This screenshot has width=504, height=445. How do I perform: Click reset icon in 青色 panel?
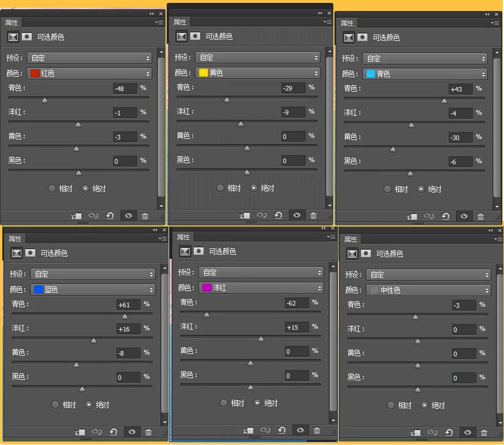pyautogui.click(x=446, y=216)
